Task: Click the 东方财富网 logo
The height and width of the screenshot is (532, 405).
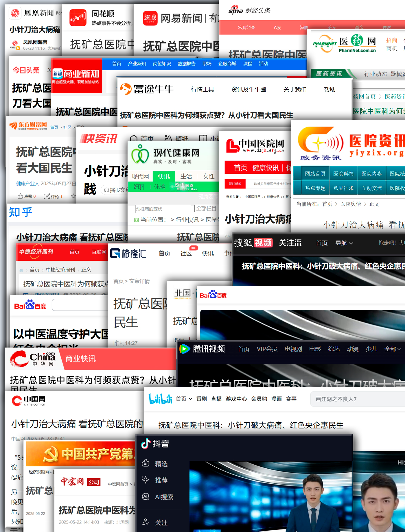Action: click(28, 126)
